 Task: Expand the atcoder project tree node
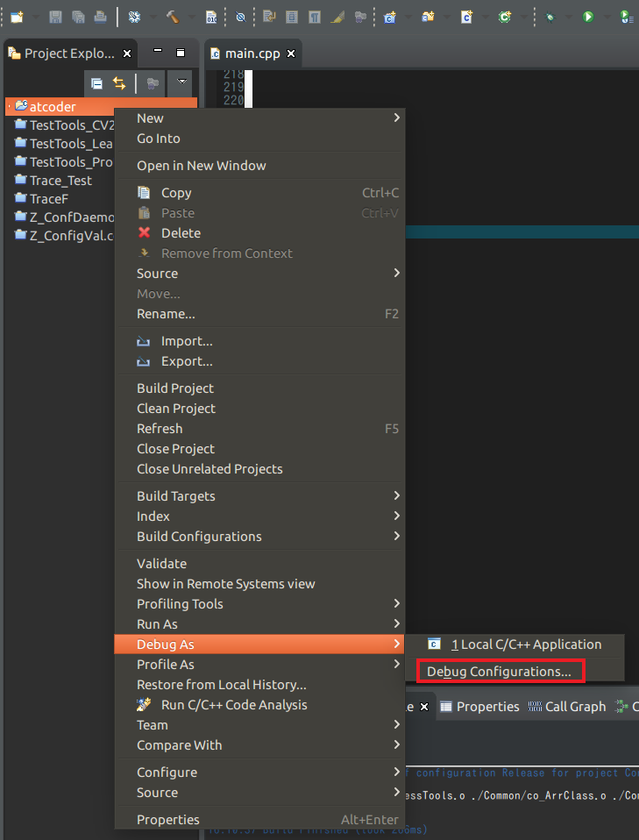point(8,105)
